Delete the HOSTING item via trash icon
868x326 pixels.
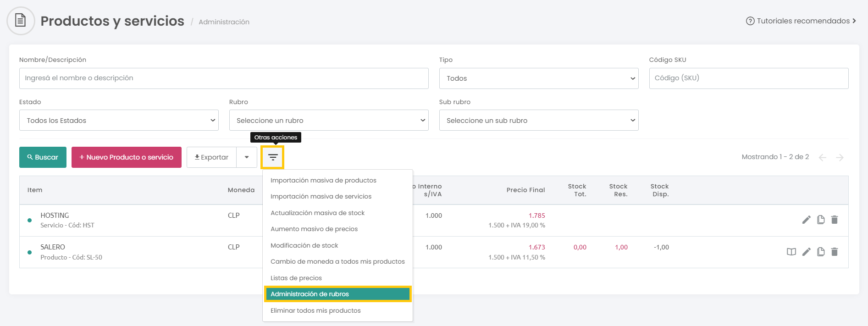[835, 220]
